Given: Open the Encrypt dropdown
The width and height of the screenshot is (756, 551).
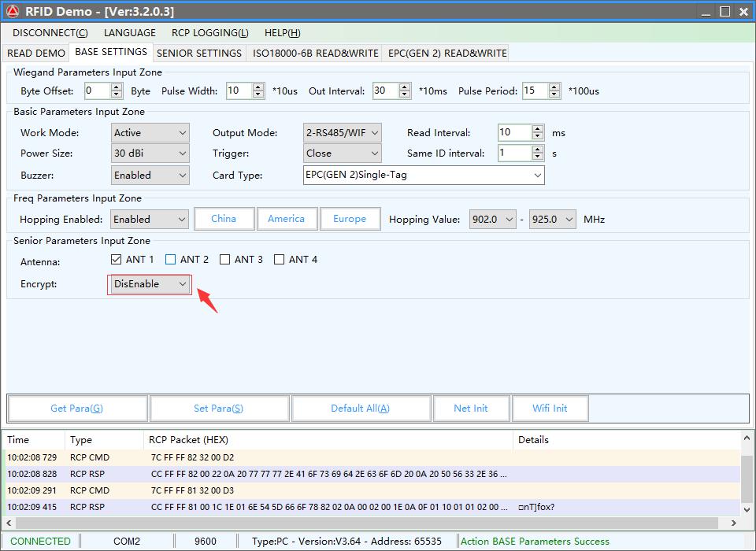Looking at the screenshot, I should [x=150, y=284].
